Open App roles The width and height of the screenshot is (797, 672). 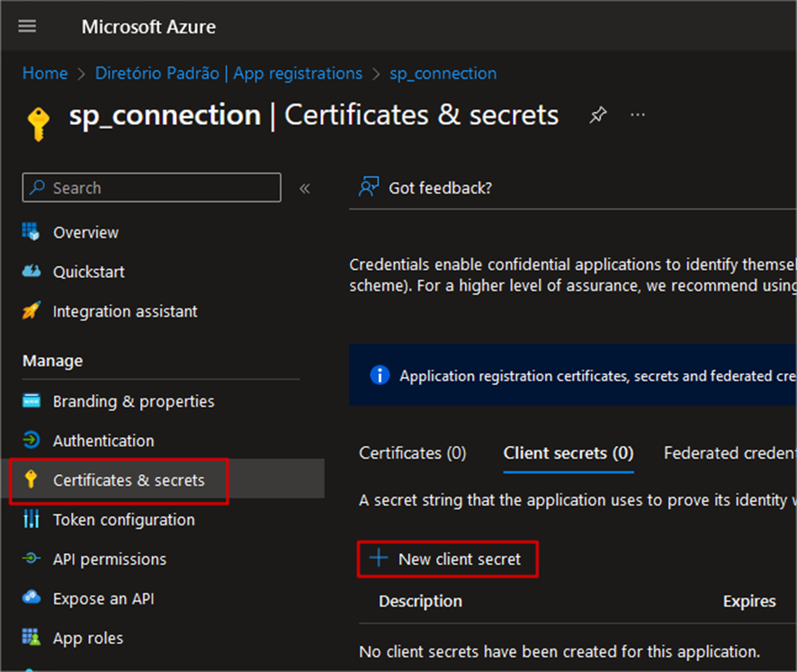point(88,638)
